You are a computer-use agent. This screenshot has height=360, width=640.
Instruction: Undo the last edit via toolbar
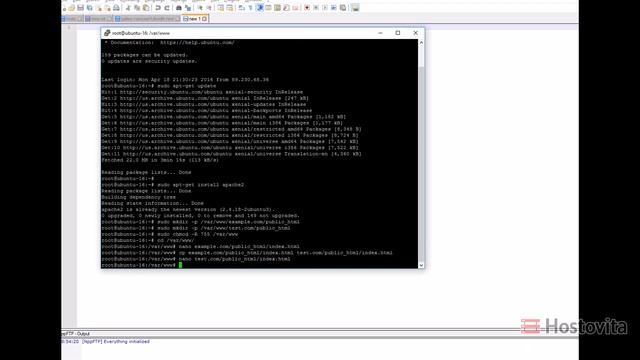(x=157, y=8)
